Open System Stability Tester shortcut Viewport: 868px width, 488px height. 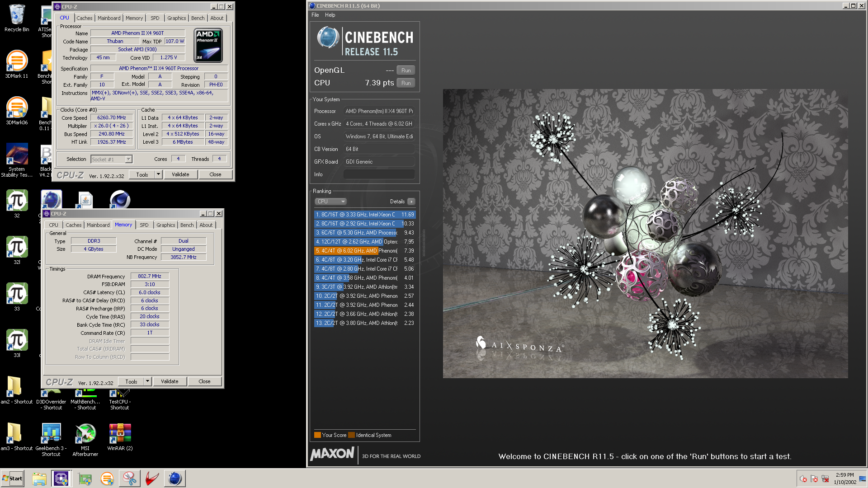tap(17, 160)
